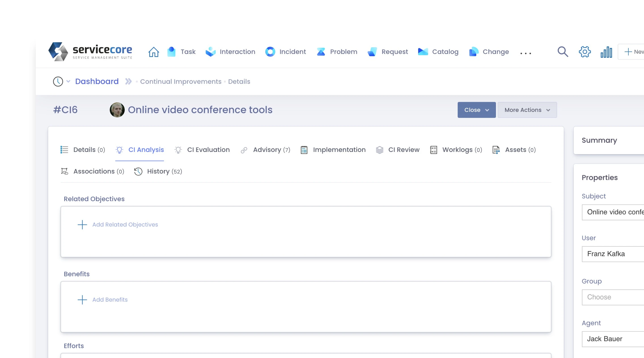Edit the Subject input field
644x358 pixels.
(613, 212)
